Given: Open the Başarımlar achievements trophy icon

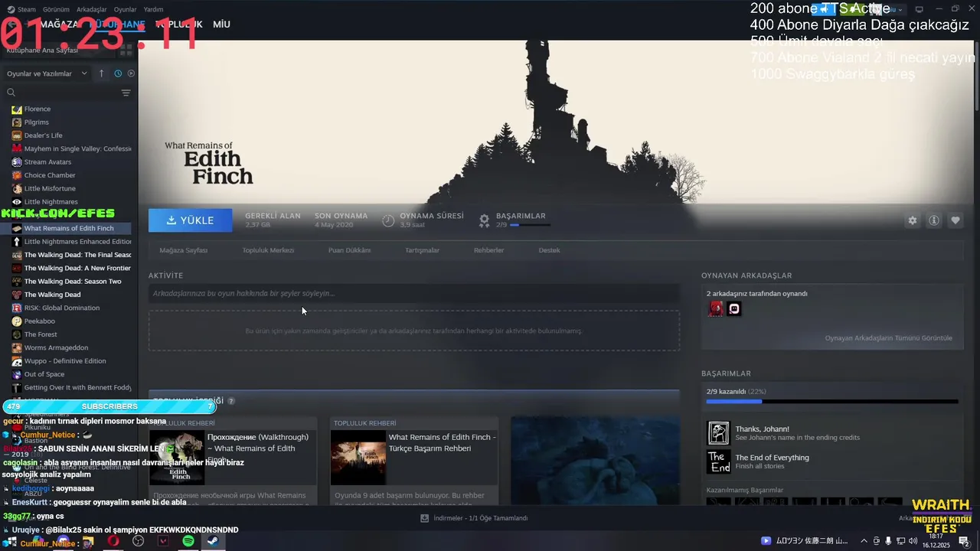Looking at the screenshot, I should point(484,220).
